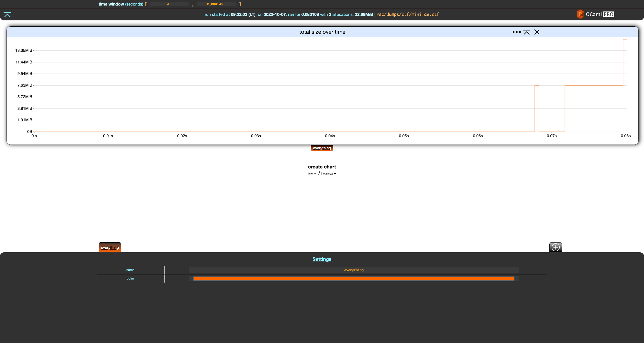This screenshot has width=644, height=343.
Task: Toggle the everything filter under the chart
Action: [322, 148]
